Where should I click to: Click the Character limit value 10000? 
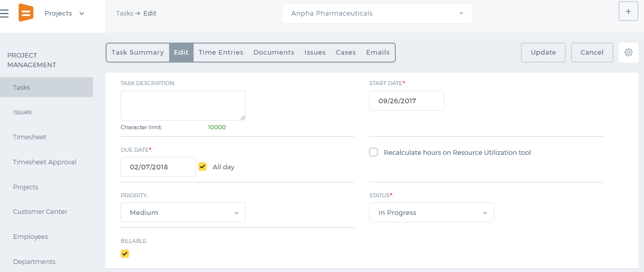click(217, 127)
